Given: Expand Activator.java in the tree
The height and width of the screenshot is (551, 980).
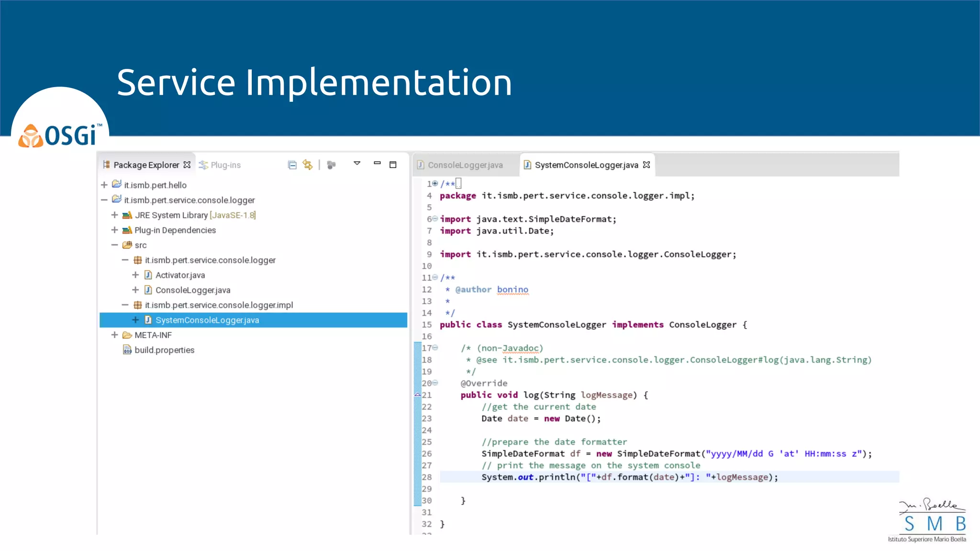Looking at the screenshot, I should (x=135, y=275).
